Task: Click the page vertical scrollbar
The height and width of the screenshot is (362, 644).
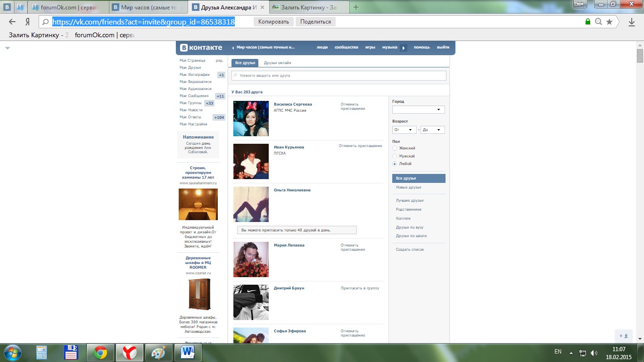Action: [x=640, y=56]
